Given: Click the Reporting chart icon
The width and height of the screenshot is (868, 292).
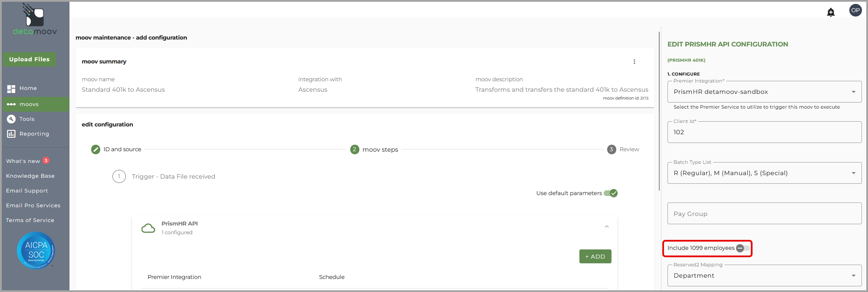Looking at the screenshot, I should click(11, 134).
